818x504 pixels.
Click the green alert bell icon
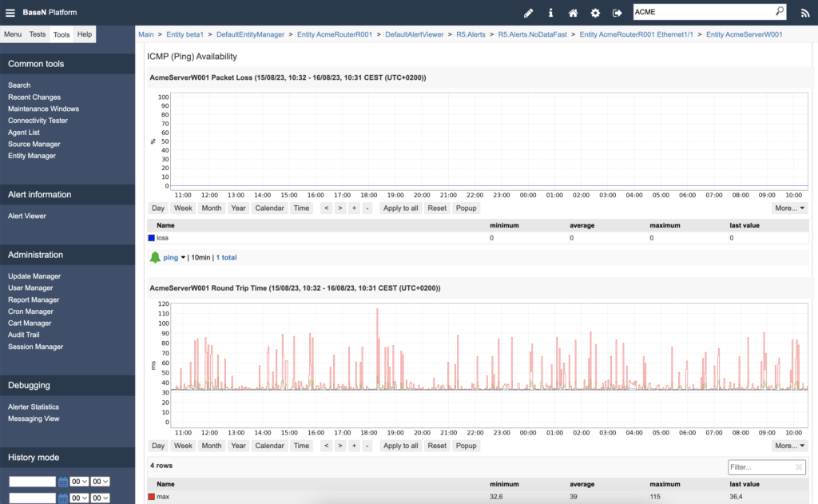[x=155, y=257]
